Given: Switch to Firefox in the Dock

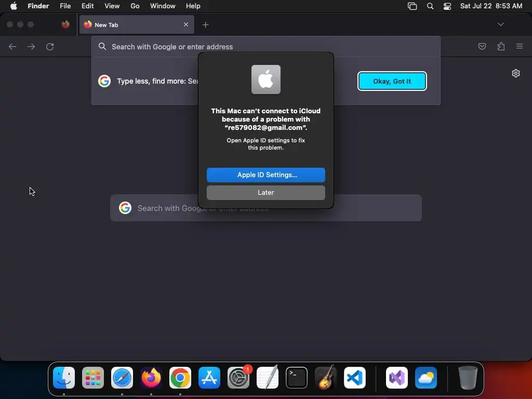Looking at the screenshot, I should tap(151, 378).
